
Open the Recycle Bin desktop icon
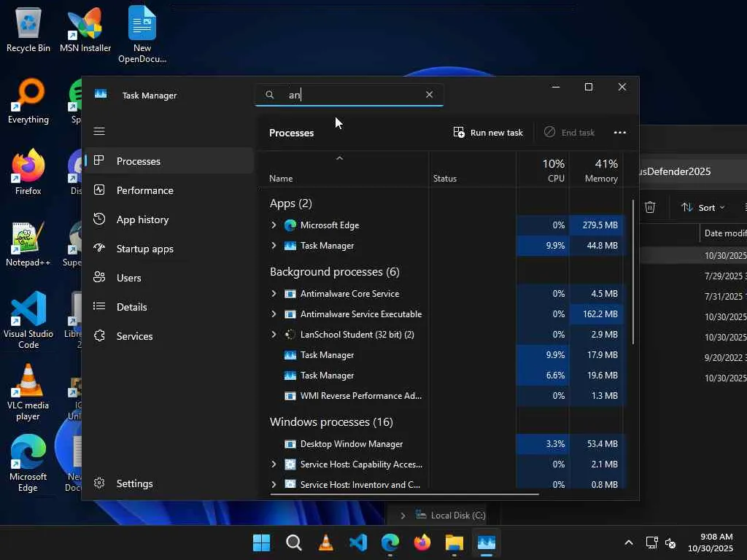click(28, 29)
